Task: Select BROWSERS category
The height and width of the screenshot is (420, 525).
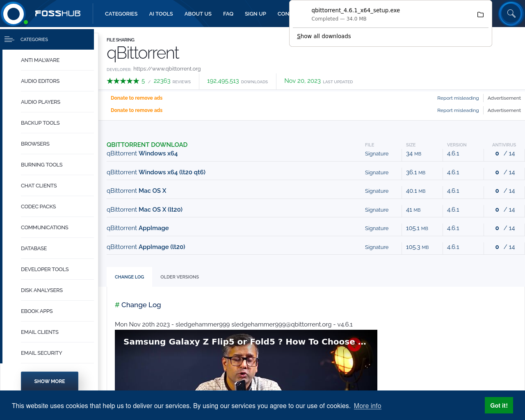Action: pos(35,144)
